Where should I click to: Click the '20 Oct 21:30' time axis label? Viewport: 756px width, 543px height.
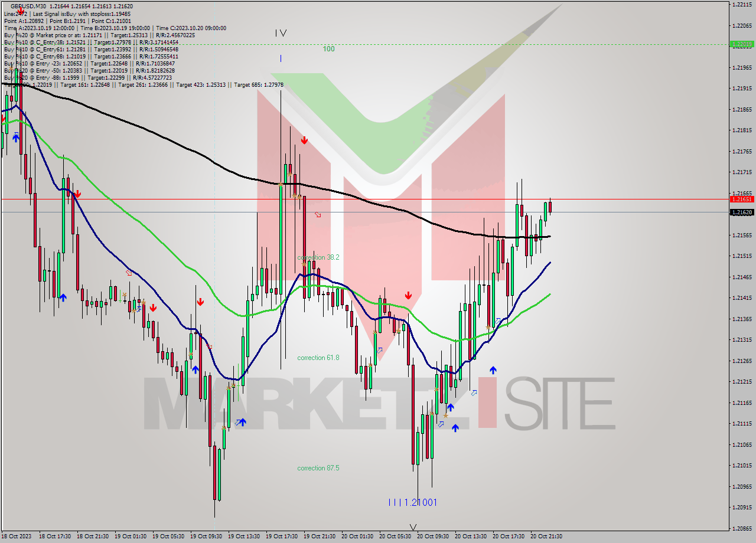(547, 537)
